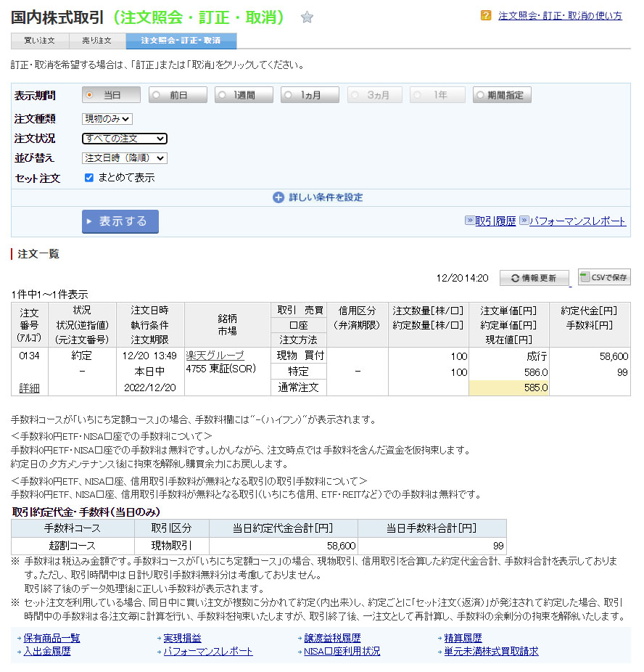This screenshot has height=672, width=644.
Task: Click the favorite star icon beside title
Action: (307, 17)
